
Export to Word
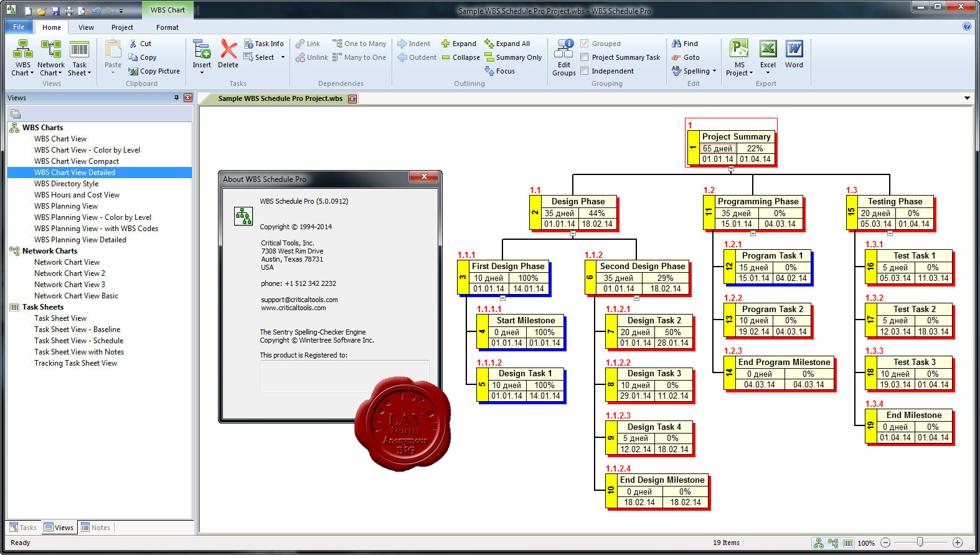(x=794, y=54)
